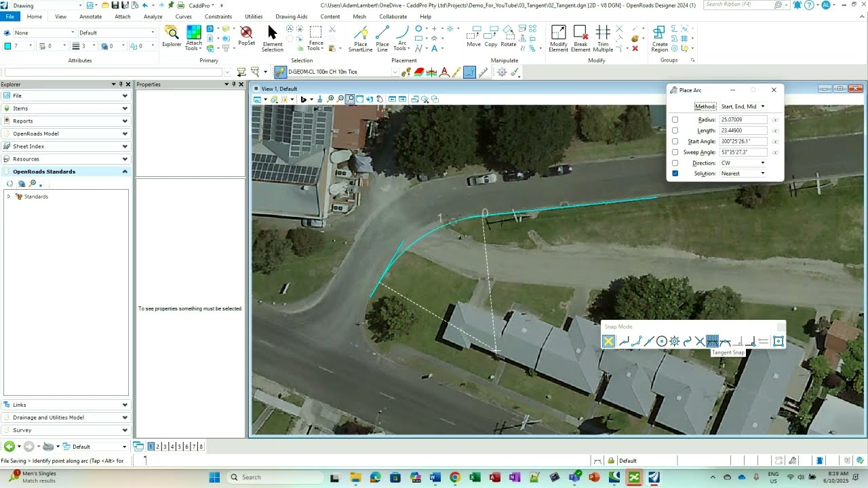Switch to the Mesh ribbon tab

pos(359,16)
